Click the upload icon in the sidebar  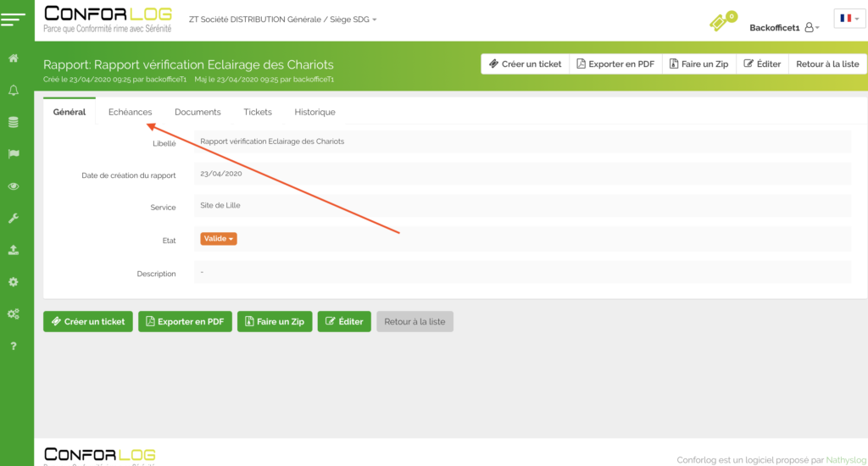tap(14, 250)
